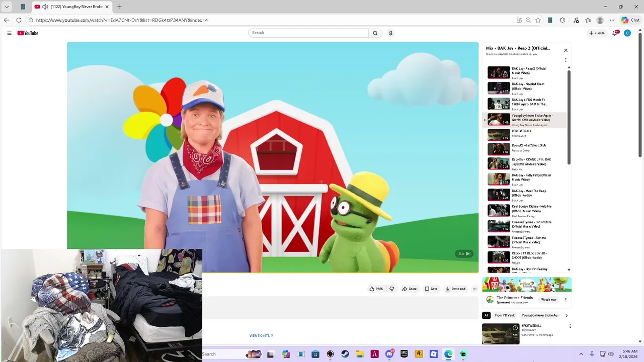Open options for #FKITWEBALL suggested video
This screenshot has height=362, width=644.
[570, 326]
